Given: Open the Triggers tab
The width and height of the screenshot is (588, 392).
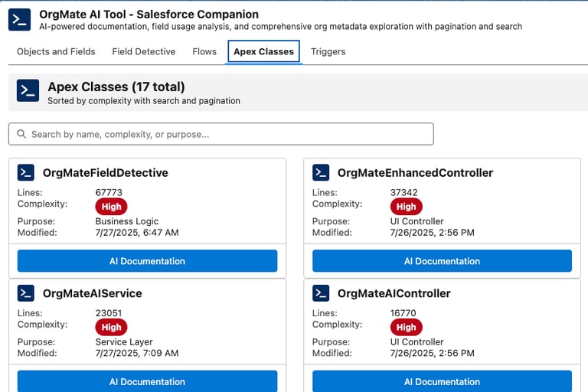Looking at the screenshot, I should 328,52.
